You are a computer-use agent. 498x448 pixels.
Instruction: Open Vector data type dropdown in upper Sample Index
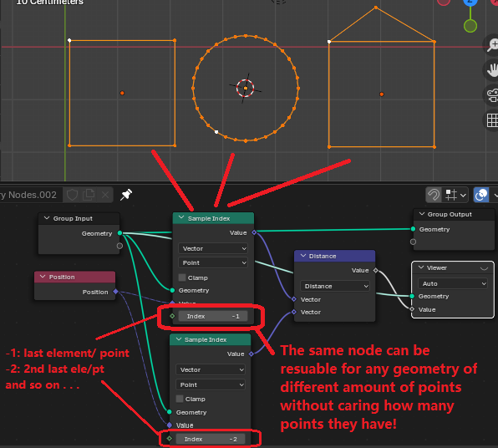213,248
